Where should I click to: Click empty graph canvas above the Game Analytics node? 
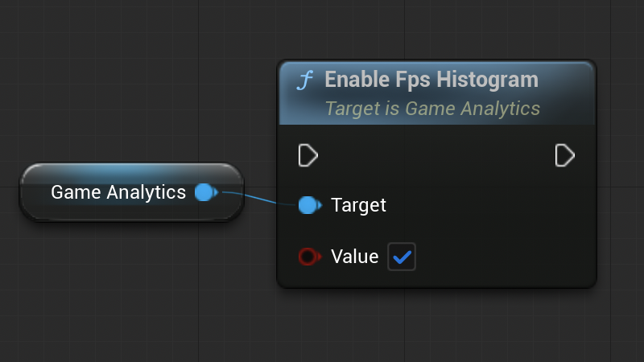click(x=129, y=97)
